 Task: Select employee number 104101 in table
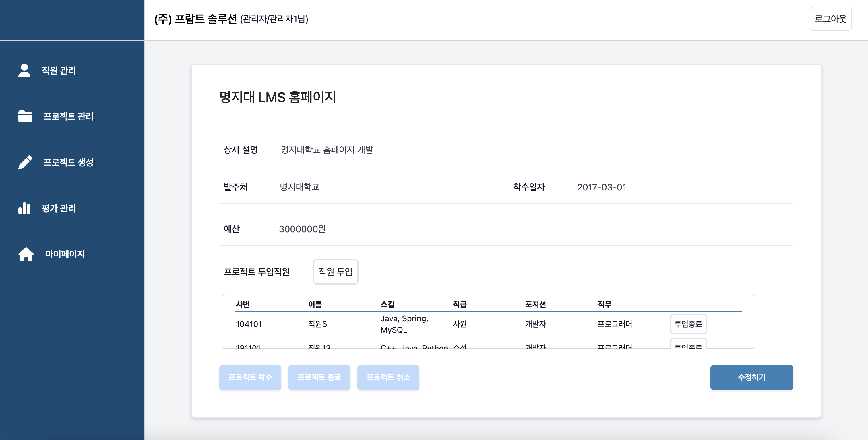point(249,324)
